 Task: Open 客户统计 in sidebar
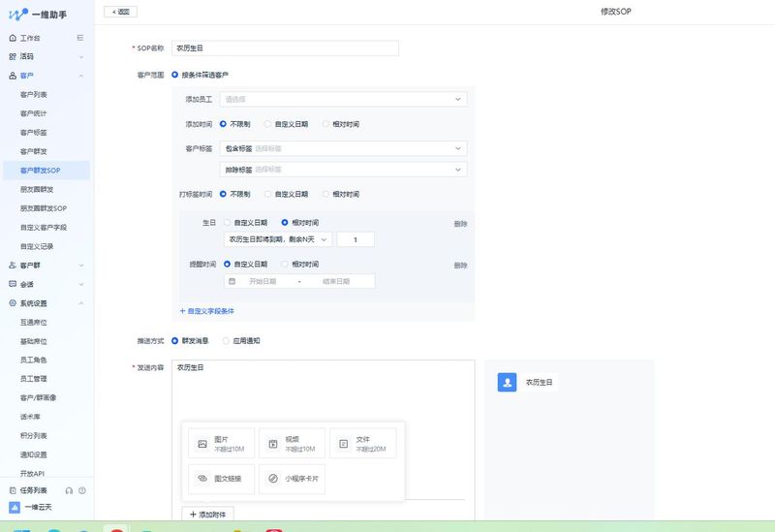[34, 113]
